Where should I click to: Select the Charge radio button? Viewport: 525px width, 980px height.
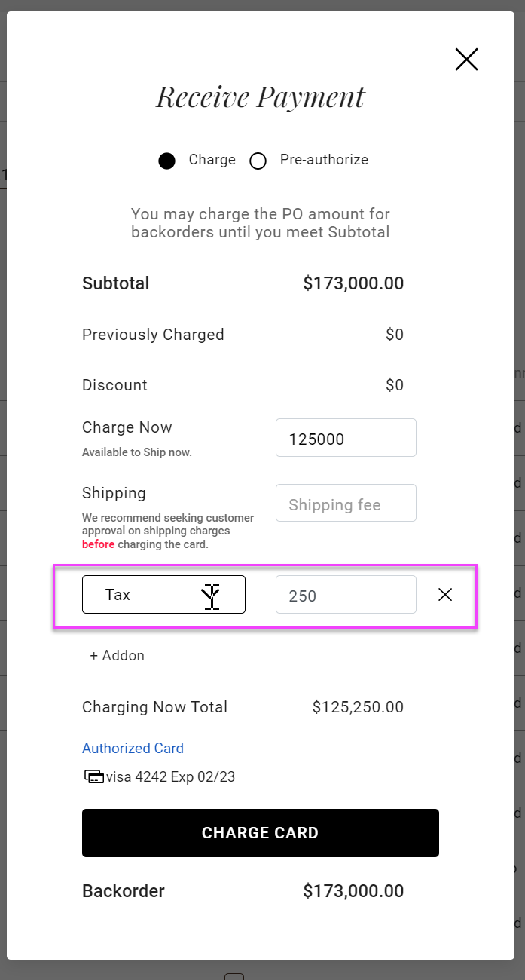(167, 161)
